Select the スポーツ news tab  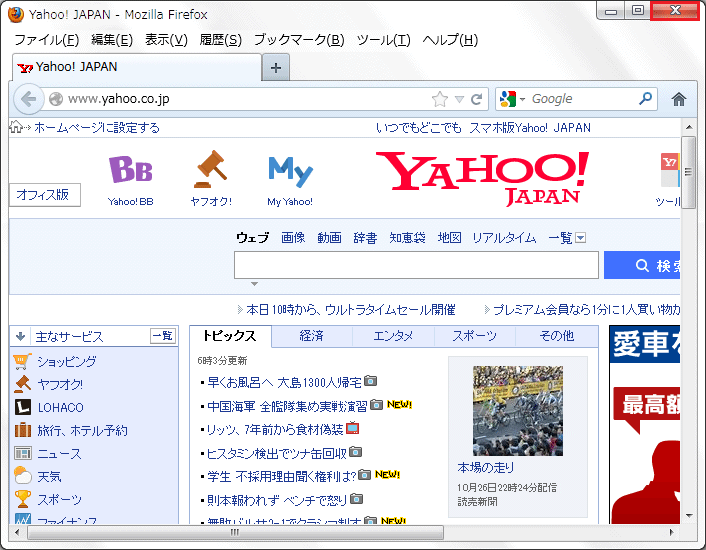pyautogui.click(x=474, y=336)
